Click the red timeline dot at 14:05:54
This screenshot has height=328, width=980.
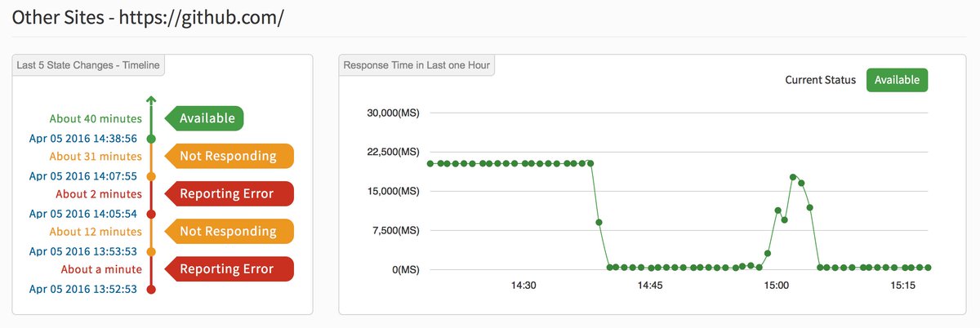point(151,214)
